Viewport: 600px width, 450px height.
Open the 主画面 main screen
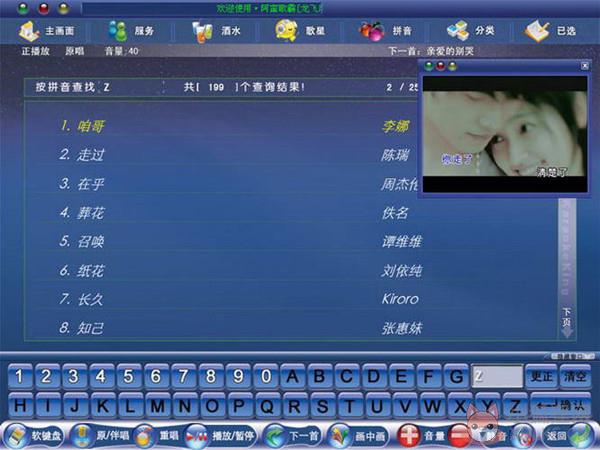point(46,31)
